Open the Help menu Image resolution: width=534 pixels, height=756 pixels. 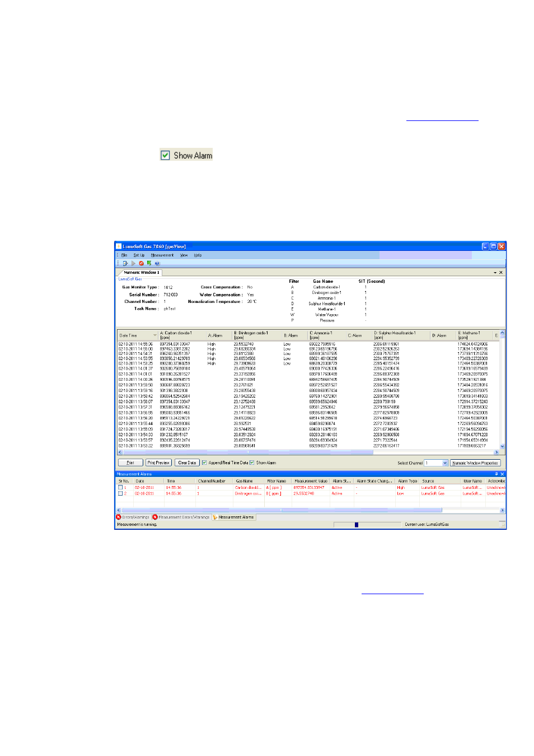click(198, 255)
